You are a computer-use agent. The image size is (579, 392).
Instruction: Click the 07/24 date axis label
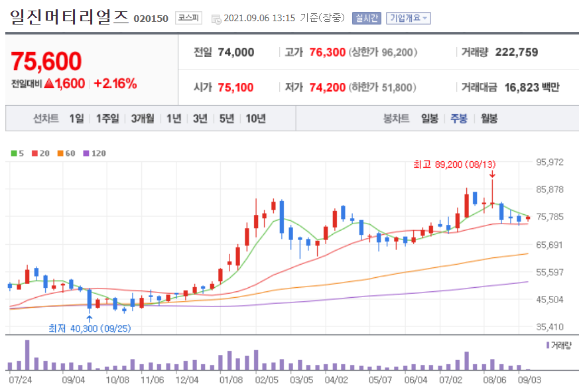point(21,380)
